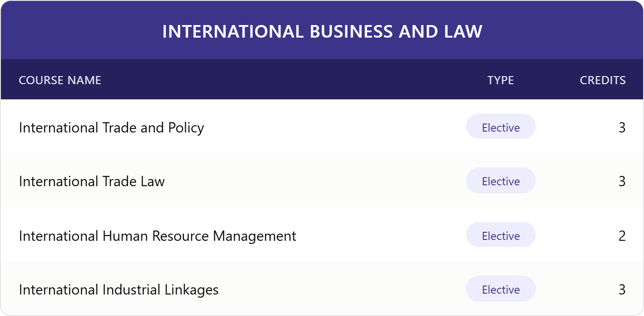Click the word Law in second course name
This screenshot has width=644, height=316.
click(153, 181)
